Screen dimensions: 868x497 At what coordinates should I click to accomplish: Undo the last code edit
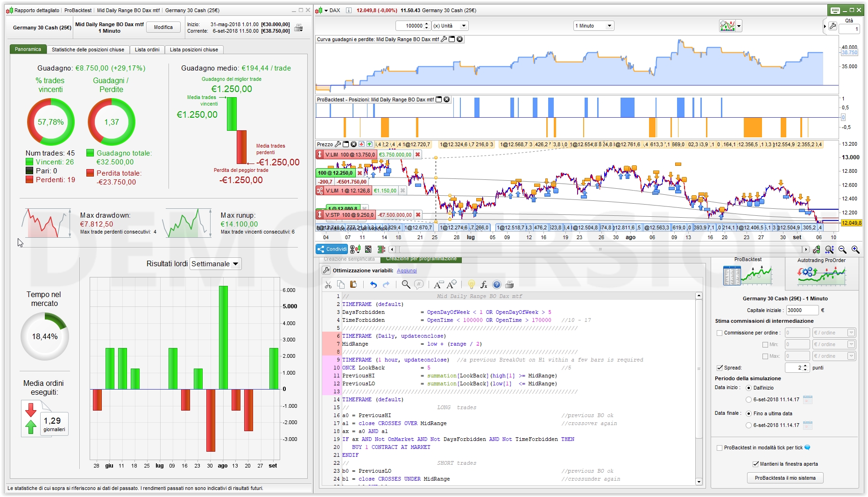pos(374,284)
